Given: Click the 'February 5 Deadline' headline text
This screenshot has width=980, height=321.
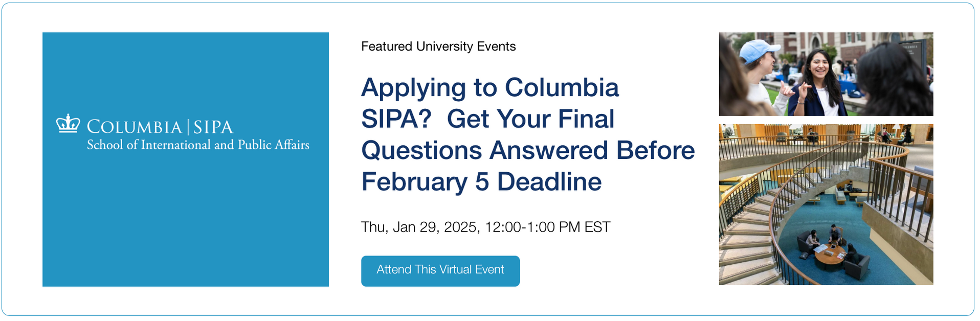Looking at the screenshot, I should tap(481, 181).
